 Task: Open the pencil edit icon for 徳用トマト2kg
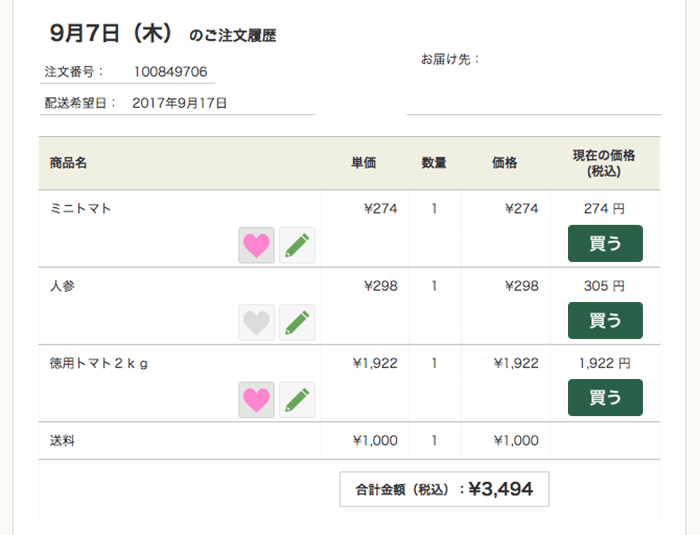(x=297, y=399)
